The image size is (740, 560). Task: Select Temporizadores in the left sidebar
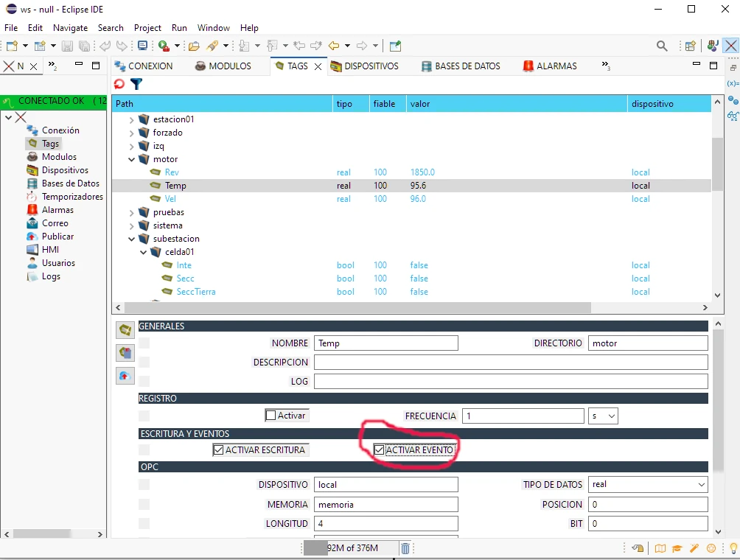(x=71, y=197)
